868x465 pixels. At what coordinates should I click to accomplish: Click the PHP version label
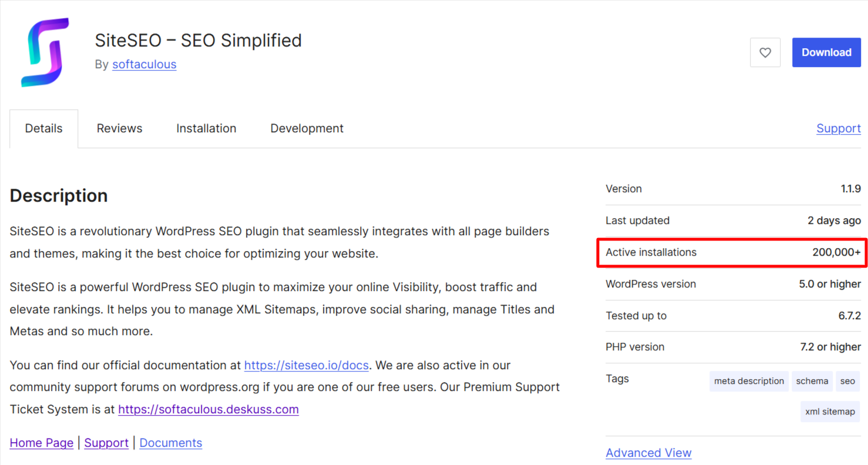[x=635, y=347]
